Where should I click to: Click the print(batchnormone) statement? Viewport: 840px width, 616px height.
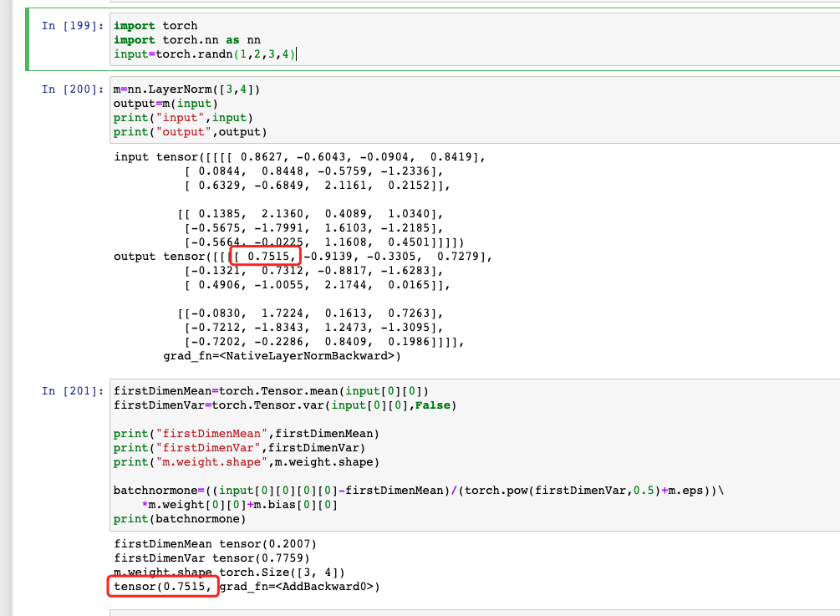point(180,519)
